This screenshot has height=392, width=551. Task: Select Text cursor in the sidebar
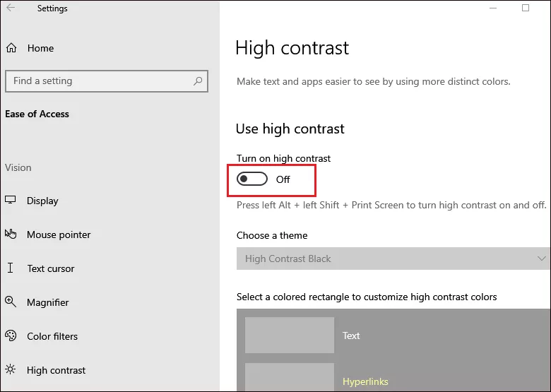51,268
